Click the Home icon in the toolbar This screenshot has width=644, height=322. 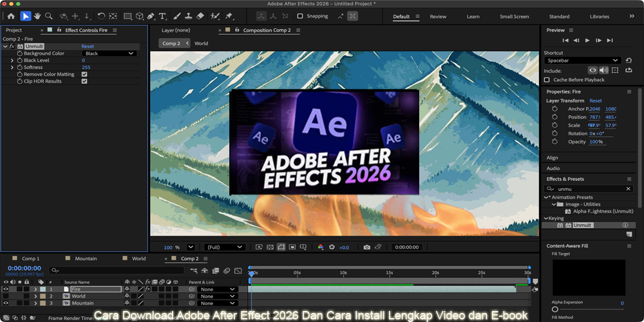(11, 17)
